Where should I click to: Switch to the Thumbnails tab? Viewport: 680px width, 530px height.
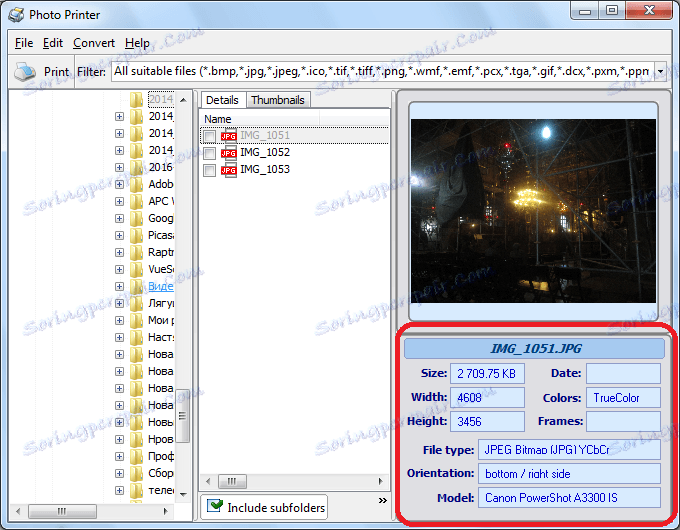(278, 100)
